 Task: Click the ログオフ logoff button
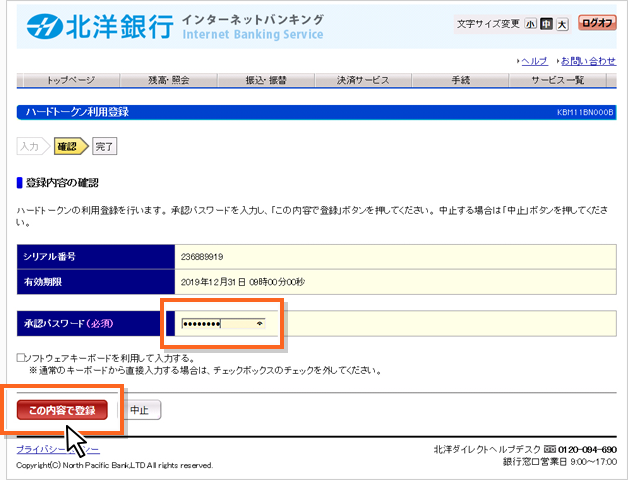(597, 23)
